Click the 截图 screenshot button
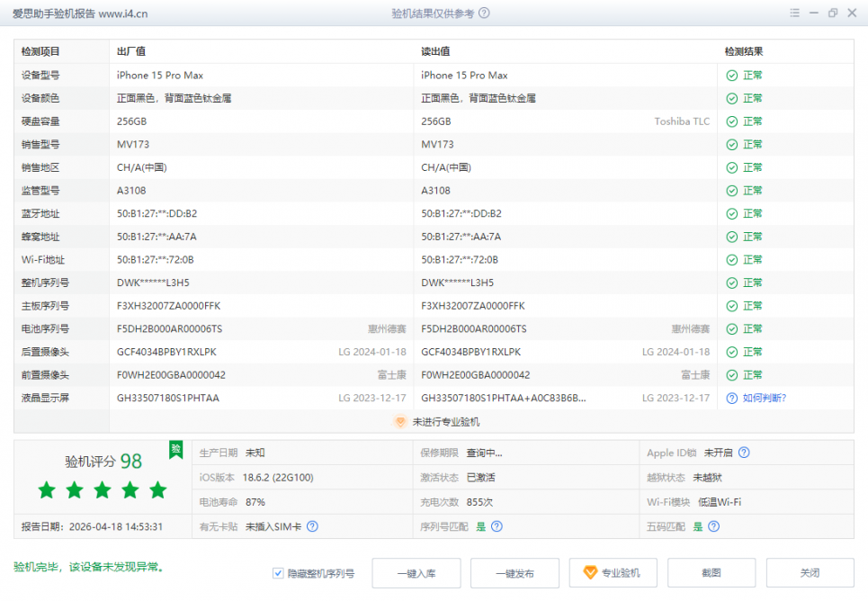 (711, 573)
